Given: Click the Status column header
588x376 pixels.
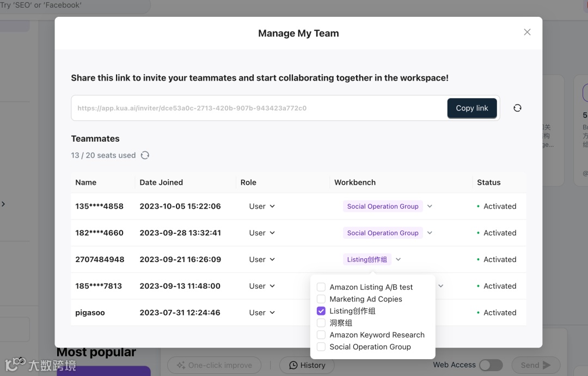Looking at the screenshot, I should [488, 183].
